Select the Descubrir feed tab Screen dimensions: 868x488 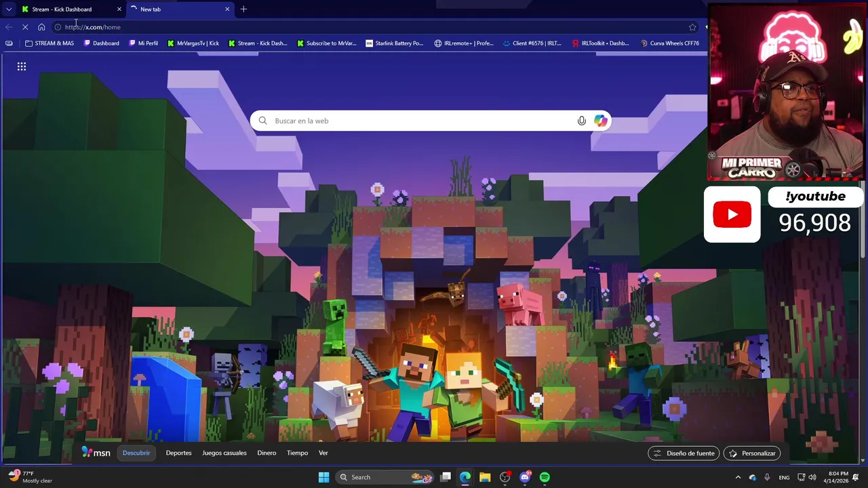pyautogui.click(x=136, y=453)
